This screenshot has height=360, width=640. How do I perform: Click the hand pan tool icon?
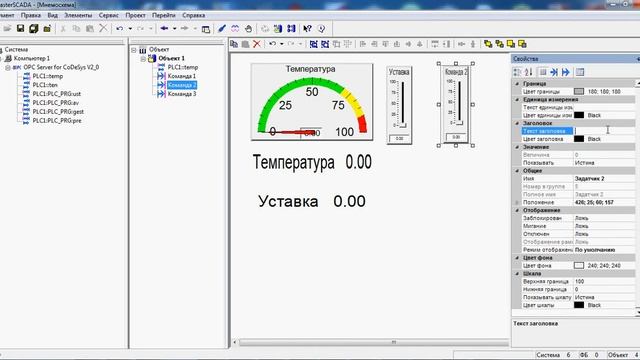click(x=248, y=29)
